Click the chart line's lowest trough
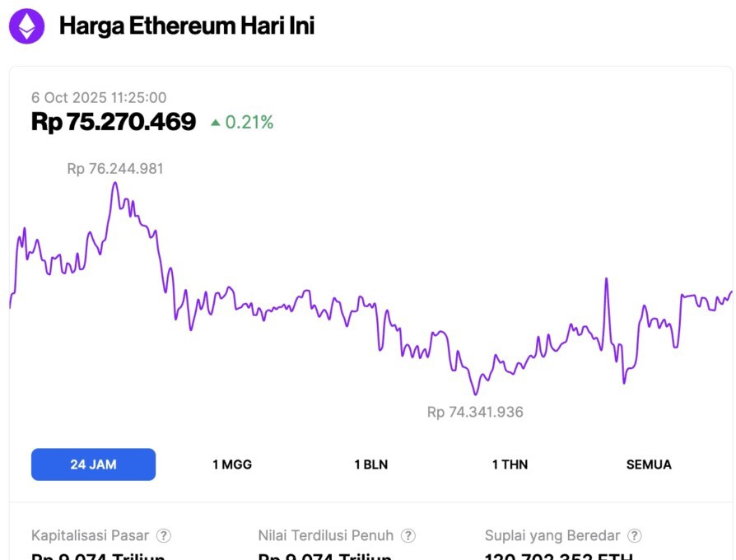The height and width of the screenshot is (560, 736). click(x=475, y=394)
